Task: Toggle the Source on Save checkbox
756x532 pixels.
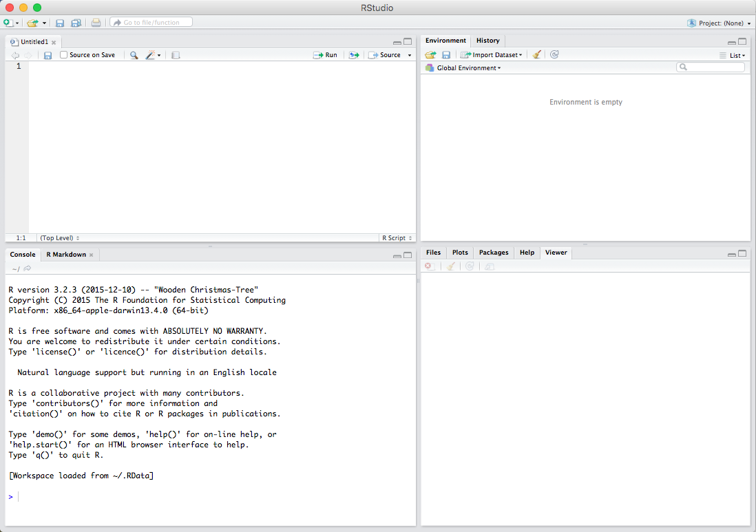Action: [x=64, y=55]
